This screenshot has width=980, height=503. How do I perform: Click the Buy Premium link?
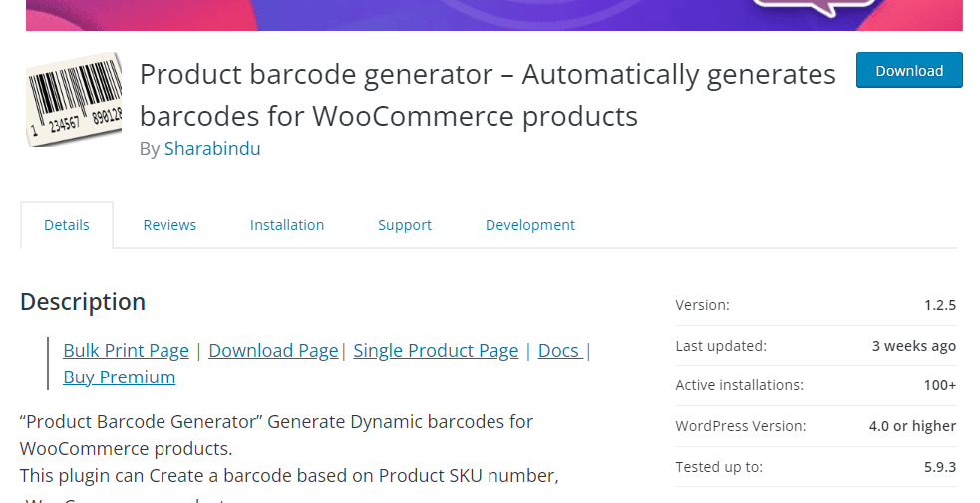120,377
